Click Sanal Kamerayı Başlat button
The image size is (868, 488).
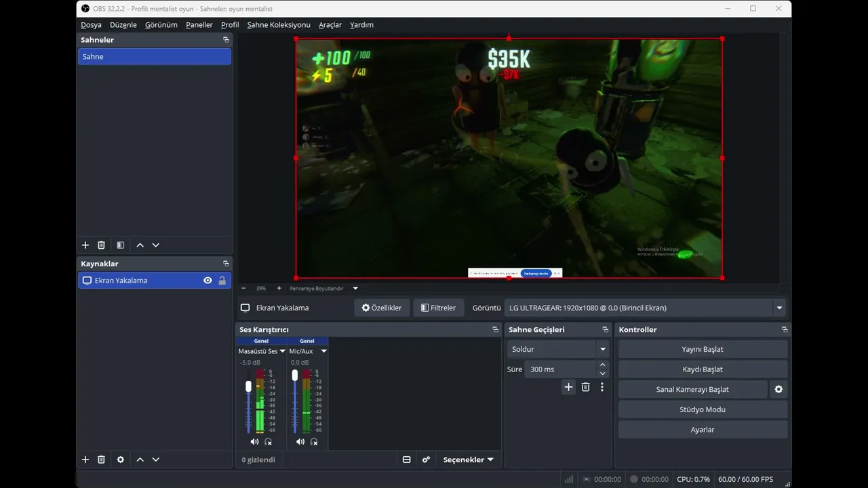click(x=692, y=390)
